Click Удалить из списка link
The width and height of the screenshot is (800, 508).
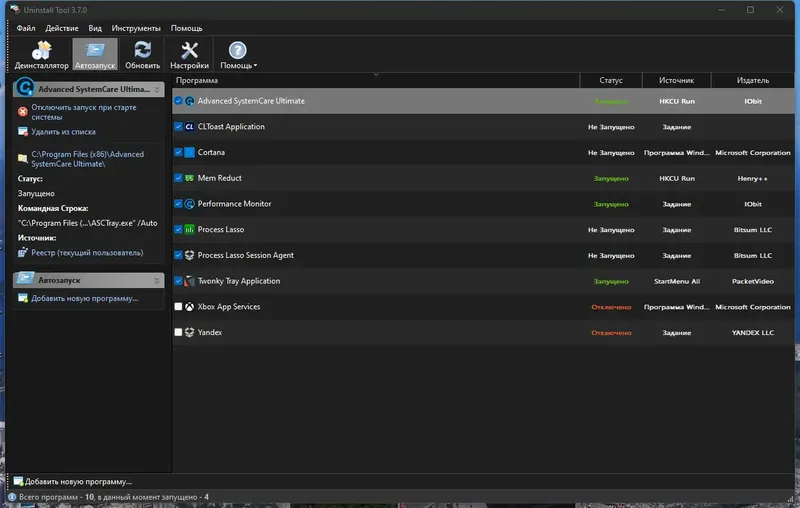pos(63,132)
